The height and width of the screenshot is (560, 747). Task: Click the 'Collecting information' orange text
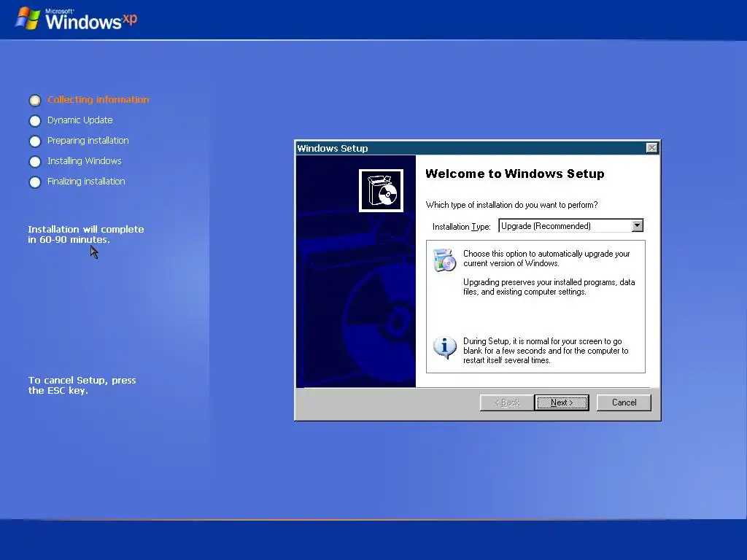point(98,99)
